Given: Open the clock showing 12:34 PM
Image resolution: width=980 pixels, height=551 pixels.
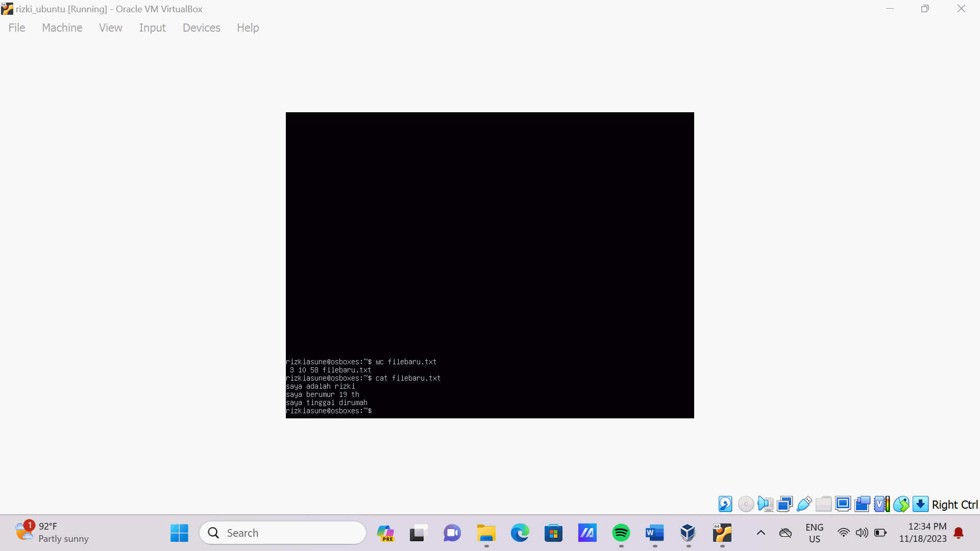Looking at the screenshot, I should click(923, 533).
